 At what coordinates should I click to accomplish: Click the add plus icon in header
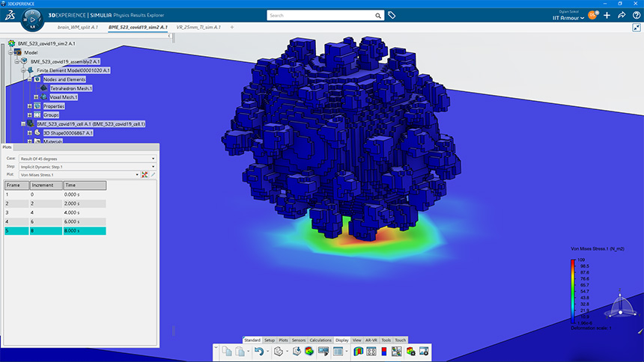[x=607, y=15]
